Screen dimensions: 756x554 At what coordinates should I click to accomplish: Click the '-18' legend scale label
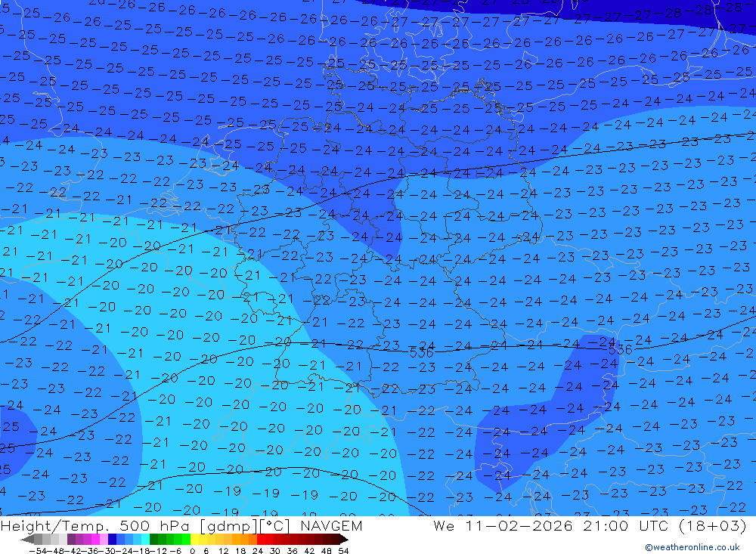(142, 551)
